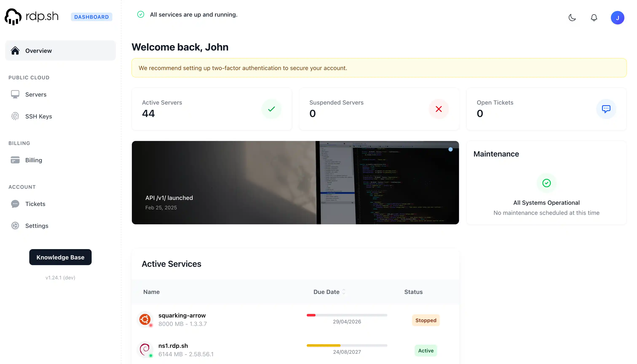Toggle dark mode with moon icon

(x=572, y=17)
